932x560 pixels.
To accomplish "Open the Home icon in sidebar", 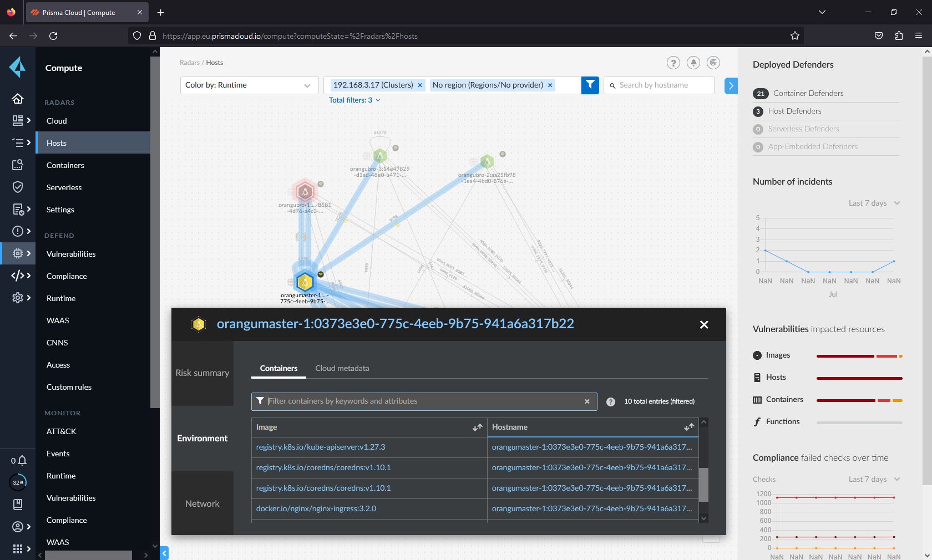I will (x=18, y=98).
